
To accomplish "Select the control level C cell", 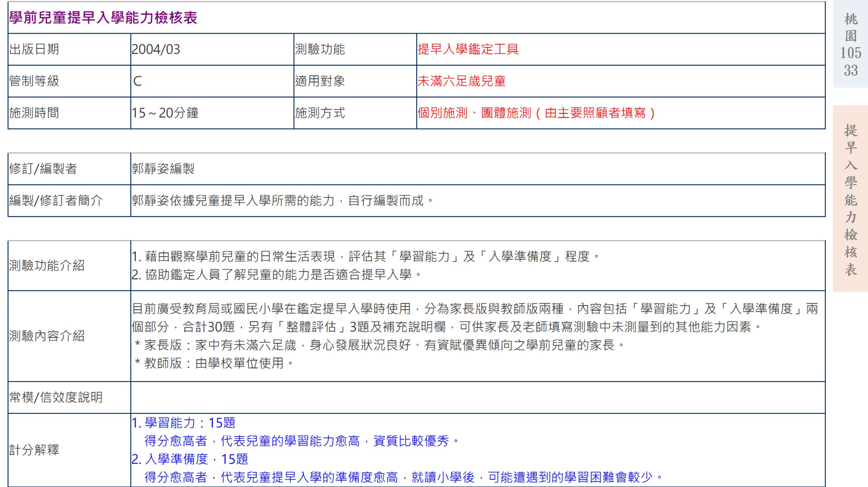I will point(138,81).
